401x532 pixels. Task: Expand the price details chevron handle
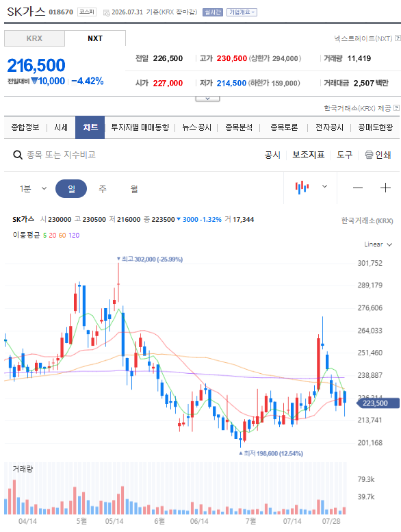207,99
